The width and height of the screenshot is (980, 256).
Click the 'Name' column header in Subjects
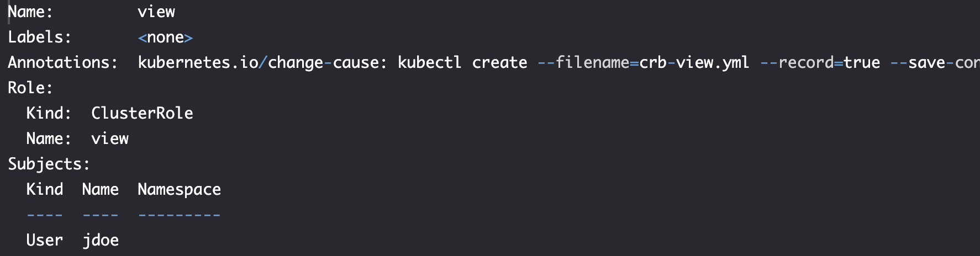(x=101, y=189)
